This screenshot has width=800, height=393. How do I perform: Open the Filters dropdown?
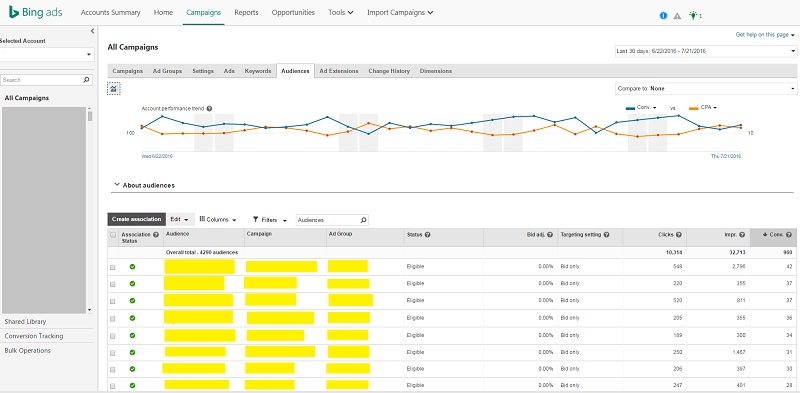tap(270, 219)
